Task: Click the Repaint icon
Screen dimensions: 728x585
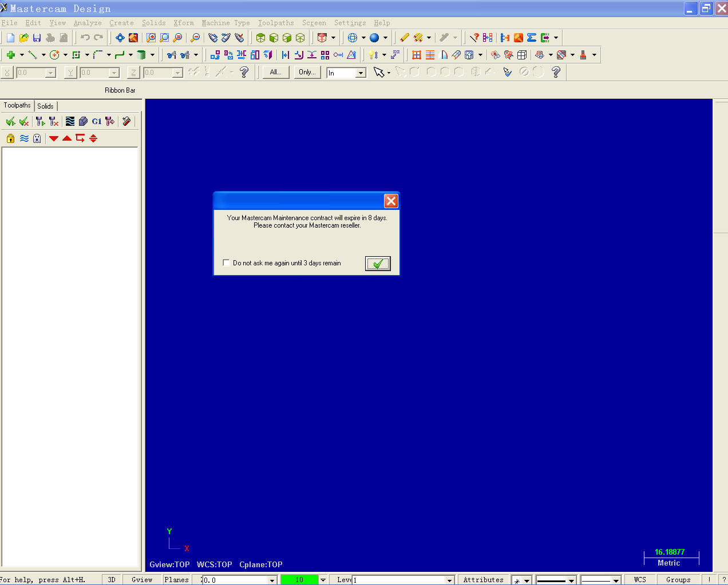Action: pyautogui.click(x=133, y=38)
